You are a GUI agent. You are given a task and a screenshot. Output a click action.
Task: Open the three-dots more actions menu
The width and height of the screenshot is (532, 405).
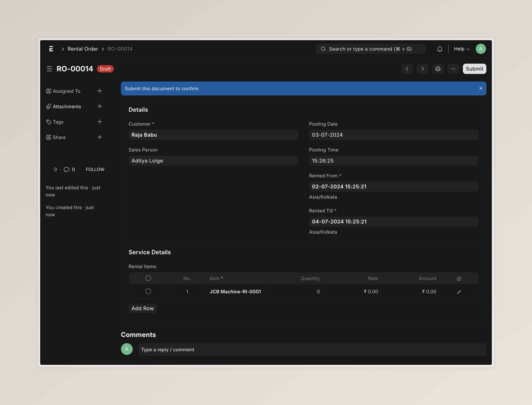point(453,69)
